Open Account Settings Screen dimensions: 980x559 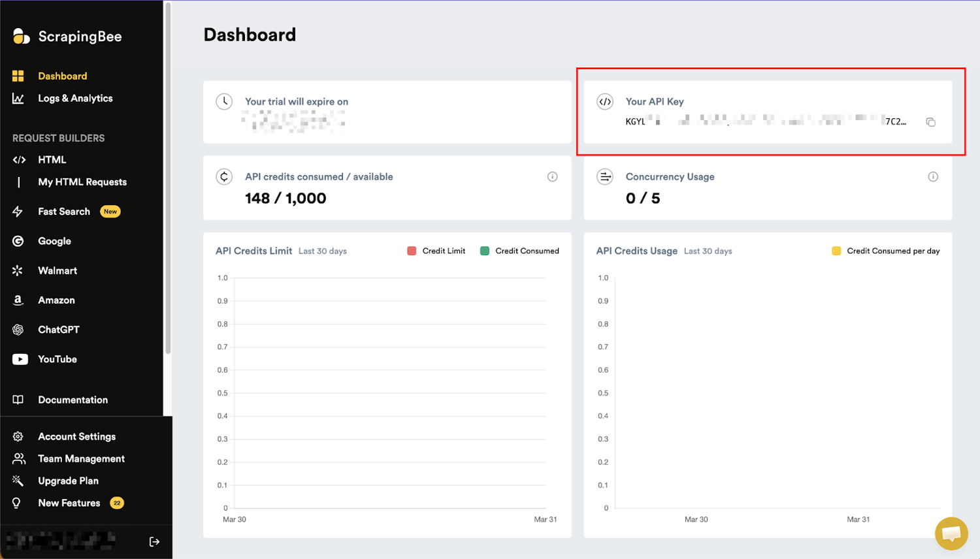[76, 436]
